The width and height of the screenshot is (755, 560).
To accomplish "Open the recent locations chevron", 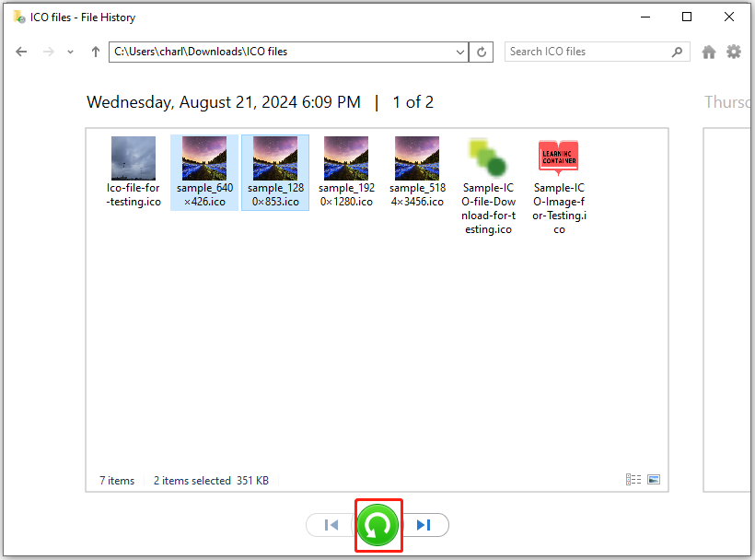I will point(71,52).
